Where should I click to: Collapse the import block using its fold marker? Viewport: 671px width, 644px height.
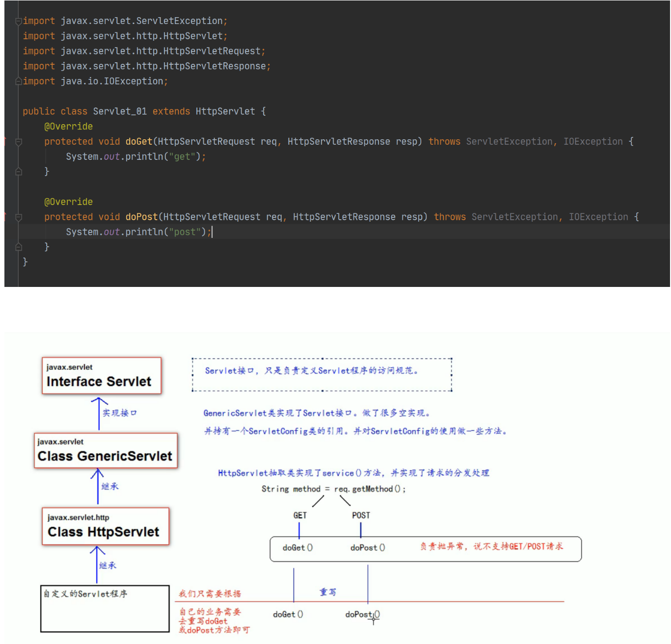click(18, 21)
